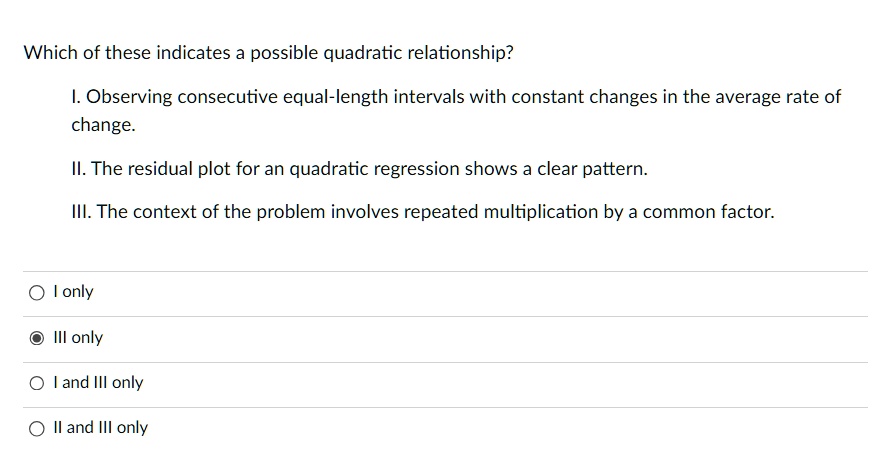Click the "II and III only" label text

101,428
